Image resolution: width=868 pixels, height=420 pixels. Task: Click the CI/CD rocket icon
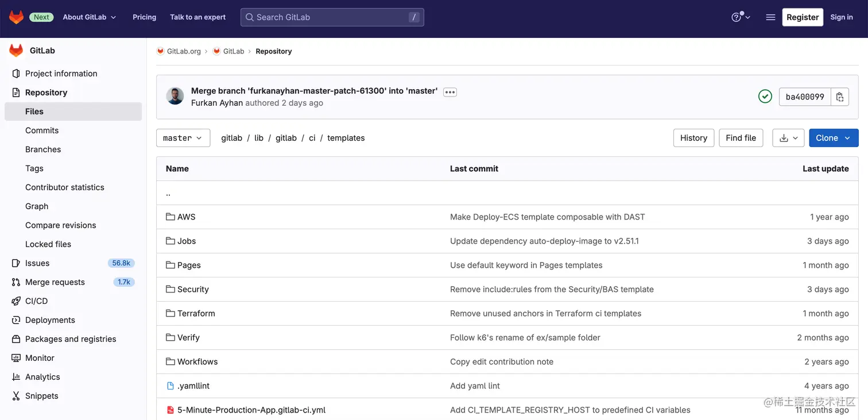pyautogui.click(x=16, y=301)
